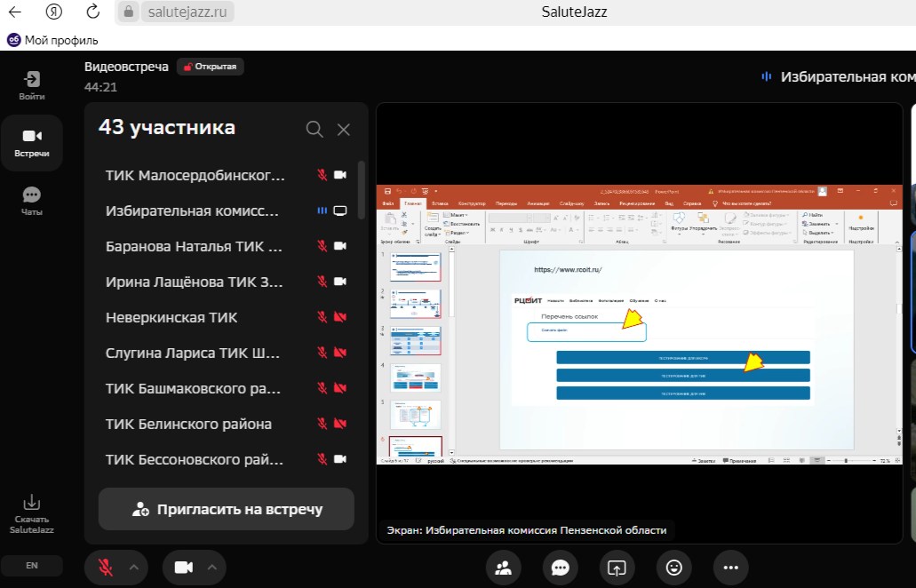The image size is (916, 588).
Task: Start screen sharing with the share button
Action: [617, 568]
